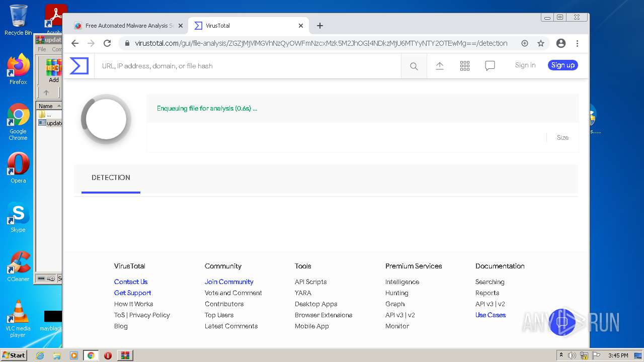The image size is (644, 362).
Task: Open the Hunting link
Action: (396, 293)
